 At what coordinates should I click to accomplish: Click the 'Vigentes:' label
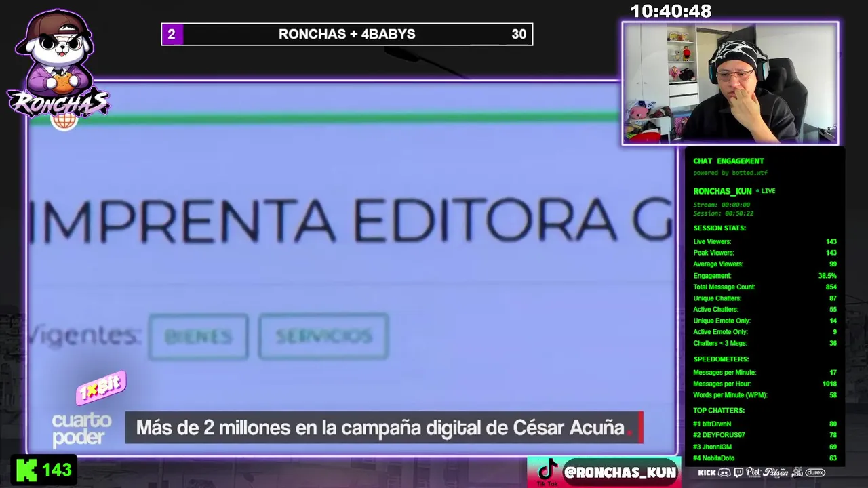pyautogui.click(x=85, y=335)
